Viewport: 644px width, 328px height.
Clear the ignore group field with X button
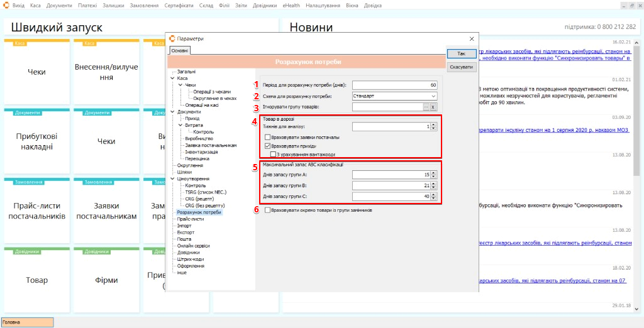point(433,107)
